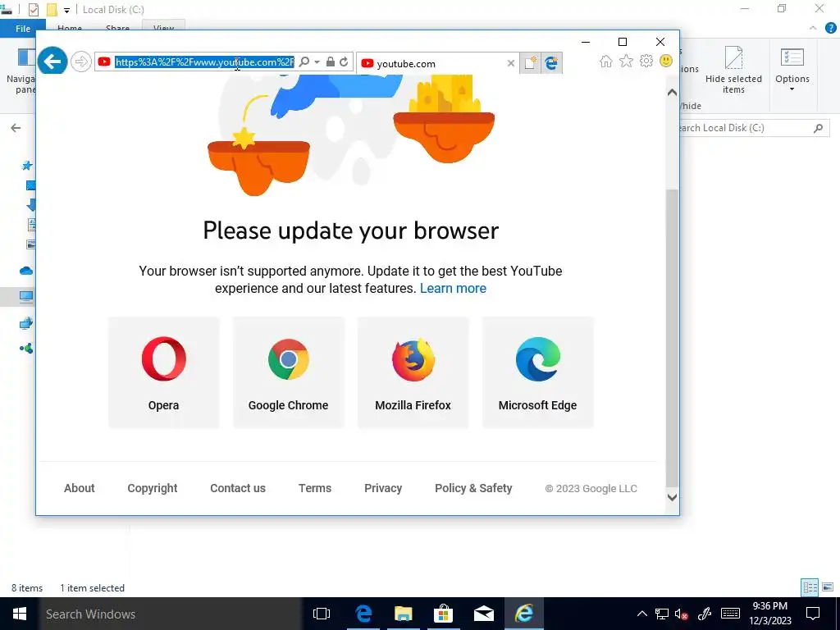Open the Policy & Safety footer link
The height and width of the screenshot is (630, 840).
473,488
